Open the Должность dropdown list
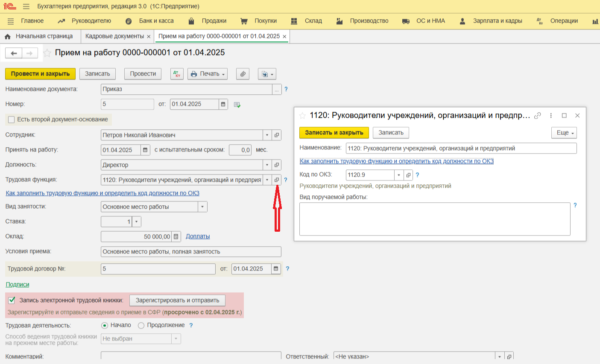 click(267, 165)
